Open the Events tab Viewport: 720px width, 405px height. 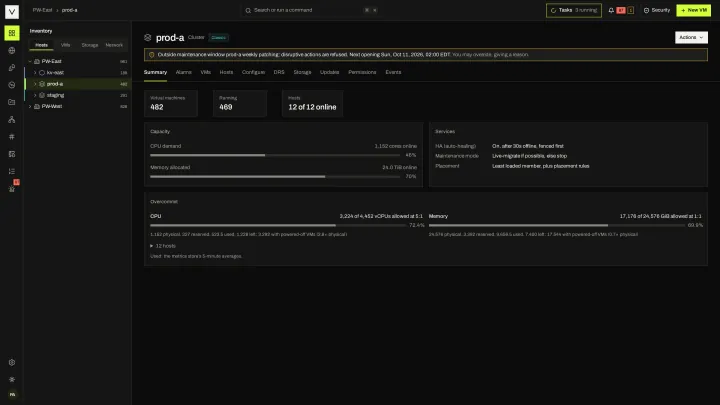(393, 72)
